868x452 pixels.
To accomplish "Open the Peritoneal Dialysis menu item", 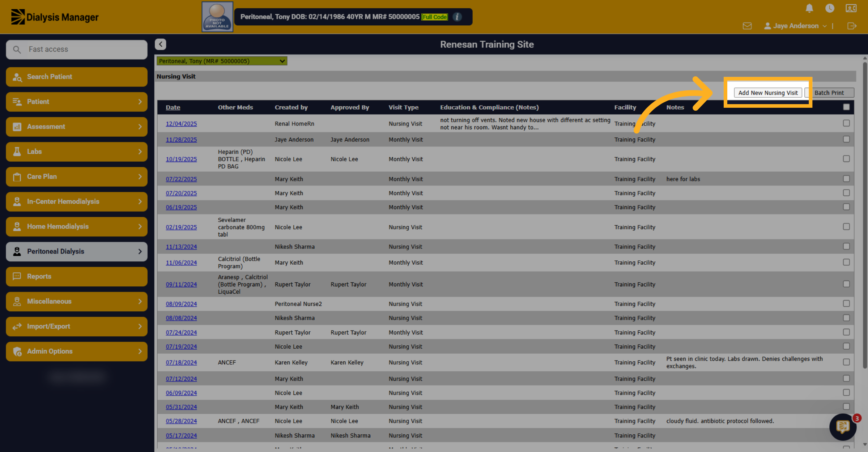I will click(x=77, y=251).
